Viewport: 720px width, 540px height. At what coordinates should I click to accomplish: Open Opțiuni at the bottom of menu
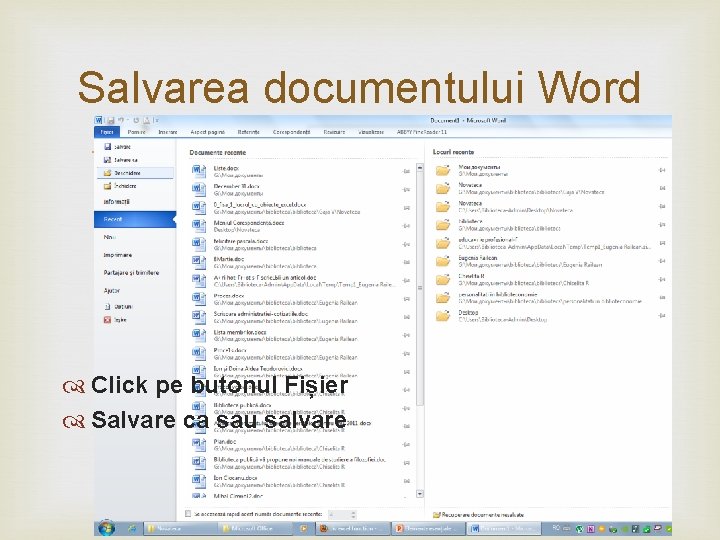[118, 306]
